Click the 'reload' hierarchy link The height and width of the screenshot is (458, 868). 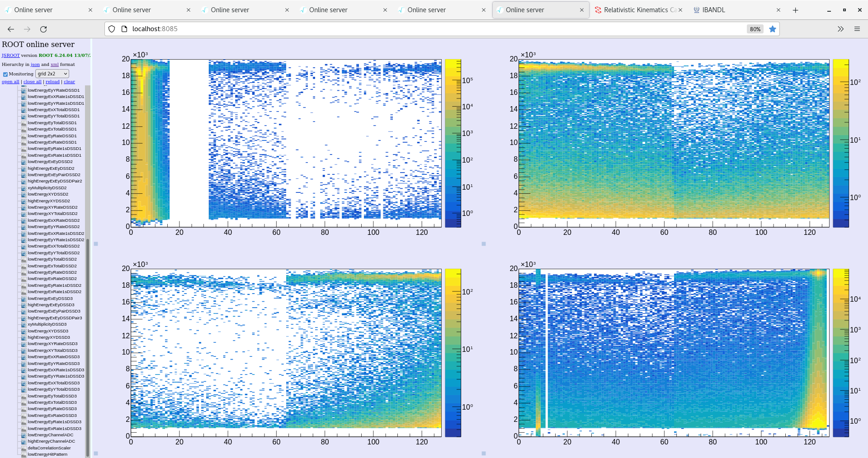pos(52,82)
